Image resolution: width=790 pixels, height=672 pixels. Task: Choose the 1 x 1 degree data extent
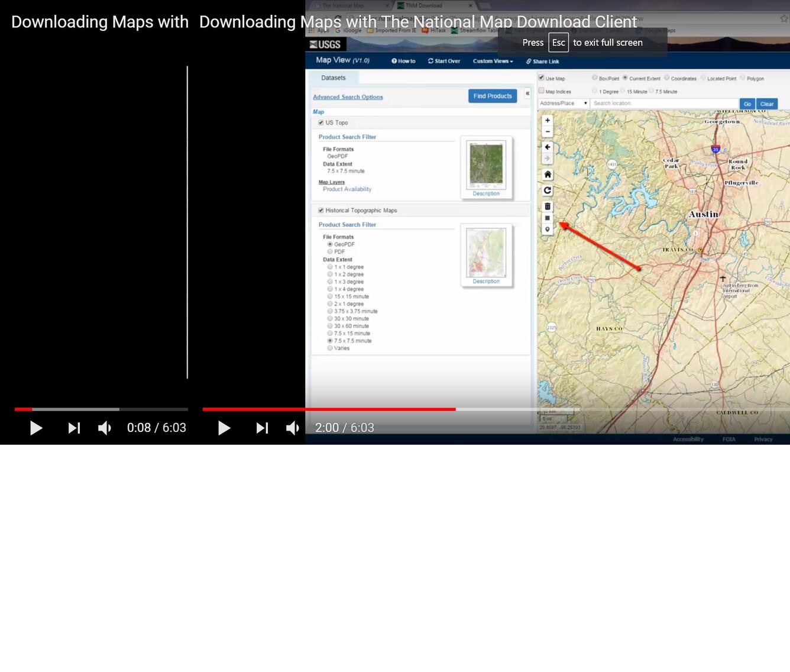329,267
